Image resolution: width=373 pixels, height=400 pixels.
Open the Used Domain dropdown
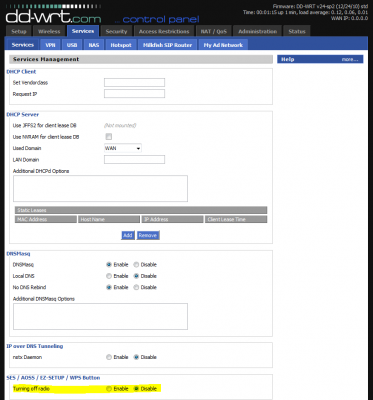(x=123, y=148)
